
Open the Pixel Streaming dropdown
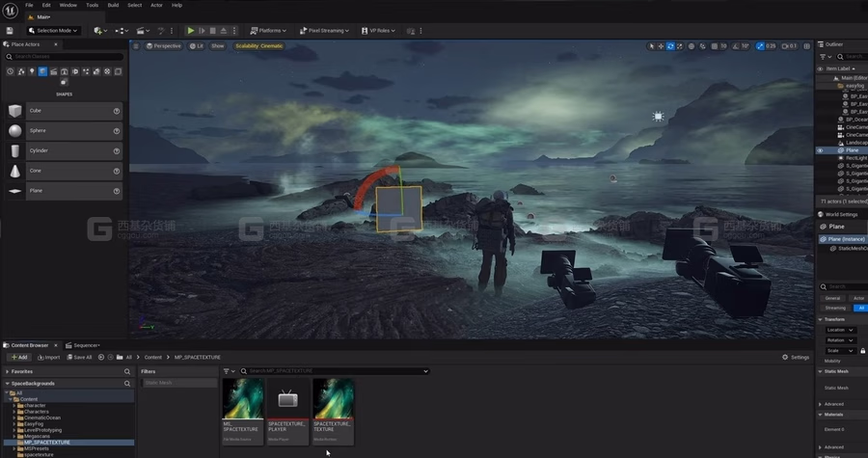click(x=324, y=31)
